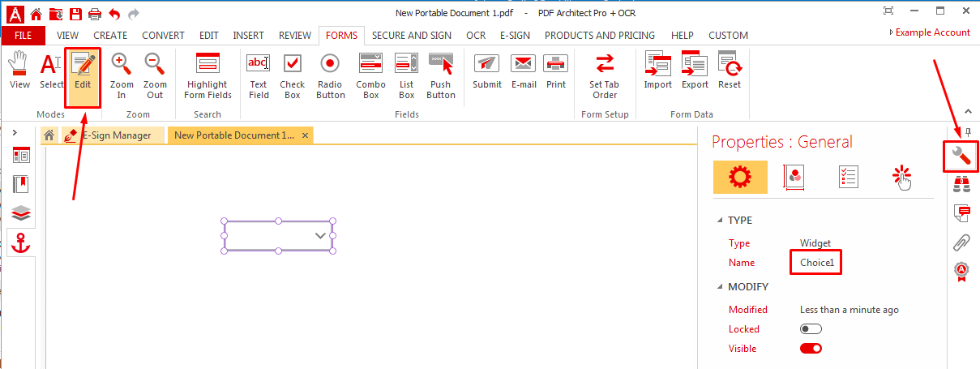The height and width of the screenshot is (369, 980).
Task: Collapse the TYPE section
Action: [x=721, y=221]
